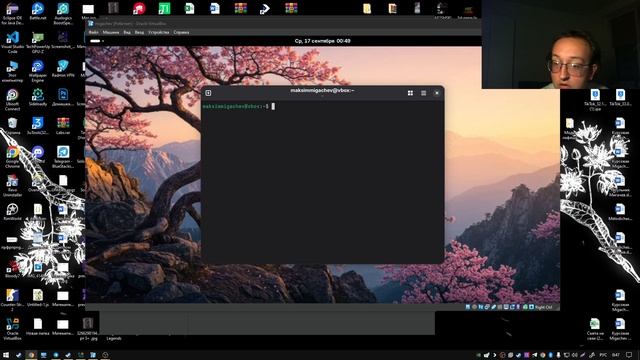Open the Устройства menu in VirtualBox

point(159,32)
